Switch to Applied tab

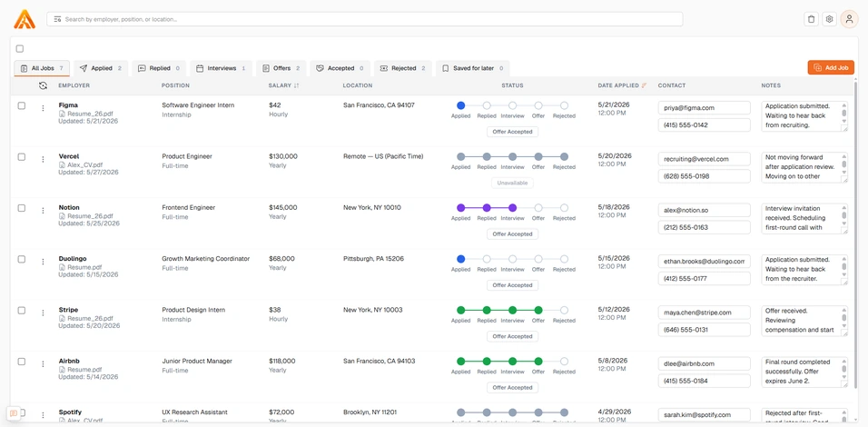point(101,68)
